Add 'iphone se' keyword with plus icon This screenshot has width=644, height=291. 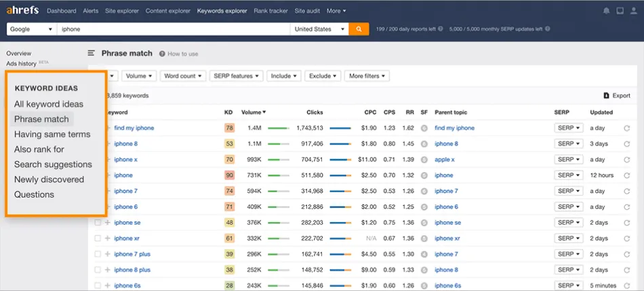coord(107,223)
